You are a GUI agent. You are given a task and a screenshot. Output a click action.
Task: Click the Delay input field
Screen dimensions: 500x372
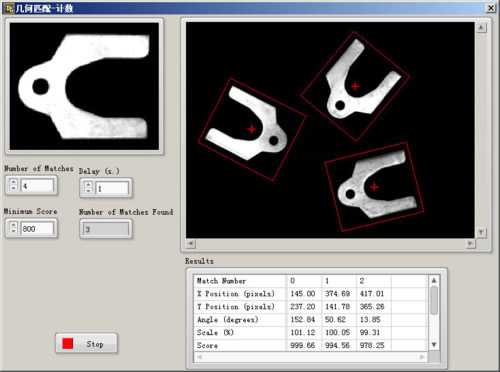pyautogui.click(x=112, y=188)
